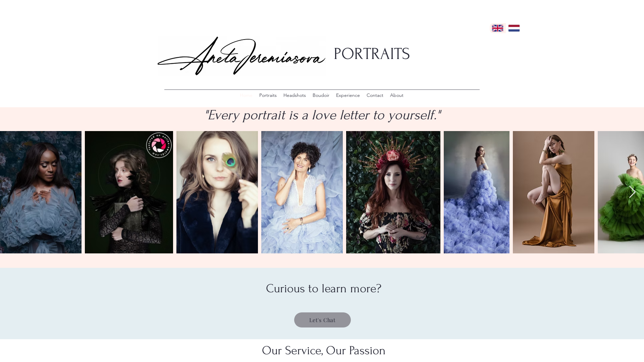Click the Areta Jeremiasova signature logo
This screenshot has width=644, height=362.
[241, 56]
